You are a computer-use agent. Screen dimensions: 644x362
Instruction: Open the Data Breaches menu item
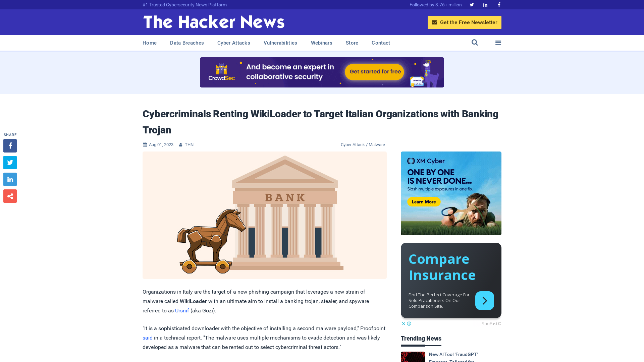click(186, 43)
